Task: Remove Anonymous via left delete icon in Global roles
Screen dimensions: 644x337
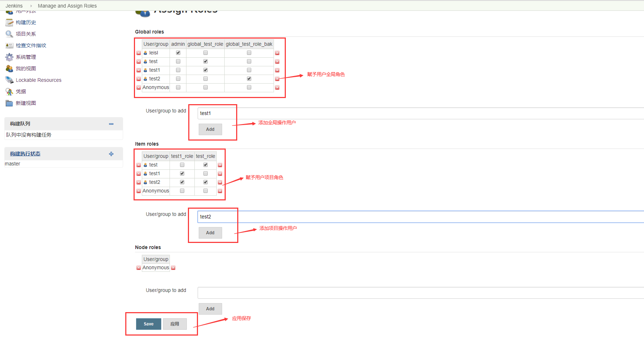Action: (x=139, y=88)
